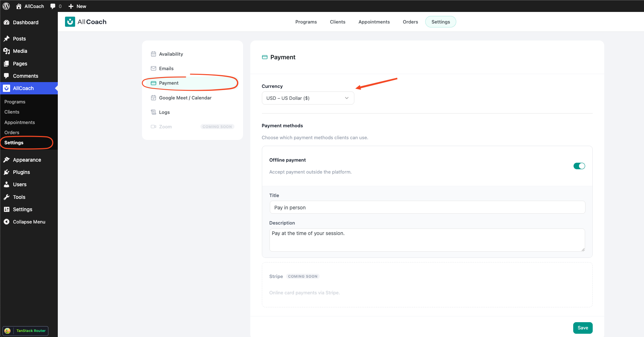
Task: Click the Pages icon in sidebar
Action: pyautogui.click(x=7, y=64)
